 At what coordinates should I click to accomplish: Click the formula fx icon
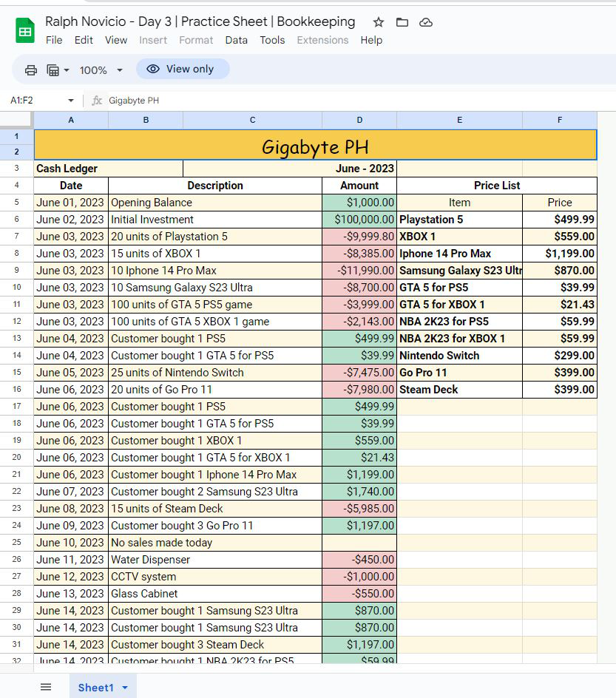(x=97, y=101)
